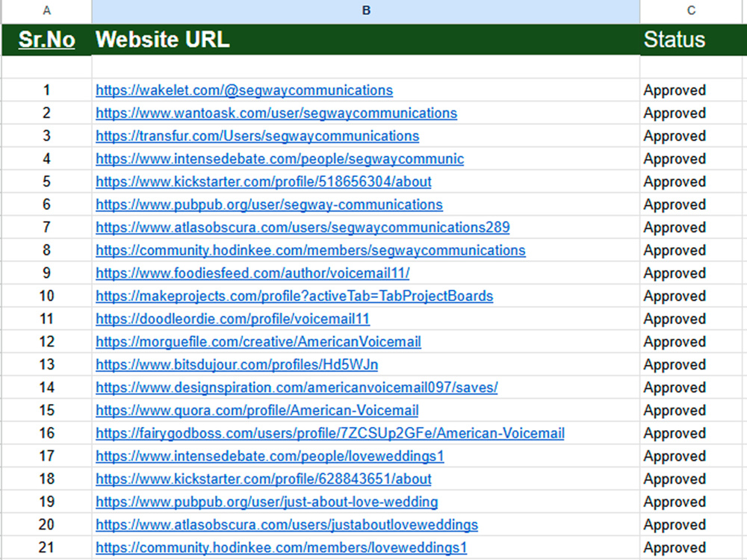Image resolution: width=747 pixels, height=560 pixels.
Task: Select Approved status in row 4
Action: click(x=675, y=158)
